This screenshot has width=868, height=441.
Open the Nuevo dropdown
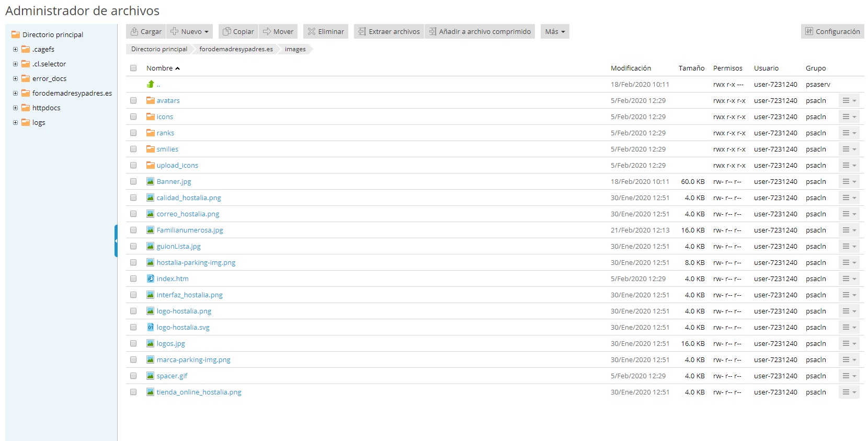coord(190,31)
